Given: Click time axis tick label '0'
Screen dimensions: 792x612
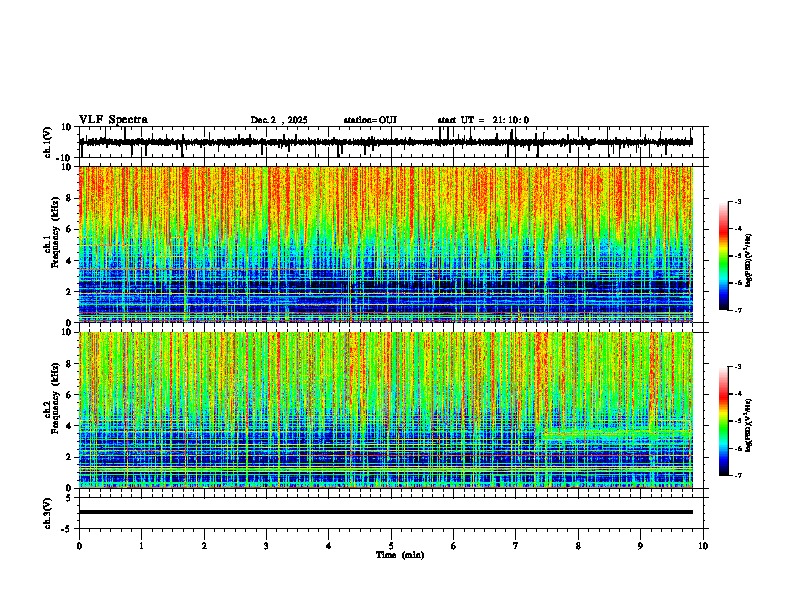Looking at the screenshot, I should tap(79, 546).
